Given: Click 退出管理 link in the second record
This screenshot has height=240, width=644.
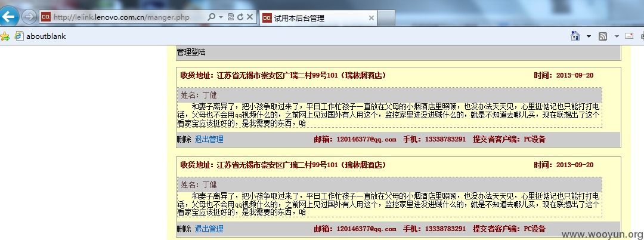Looking at the screenshot, I should (209, 229).
